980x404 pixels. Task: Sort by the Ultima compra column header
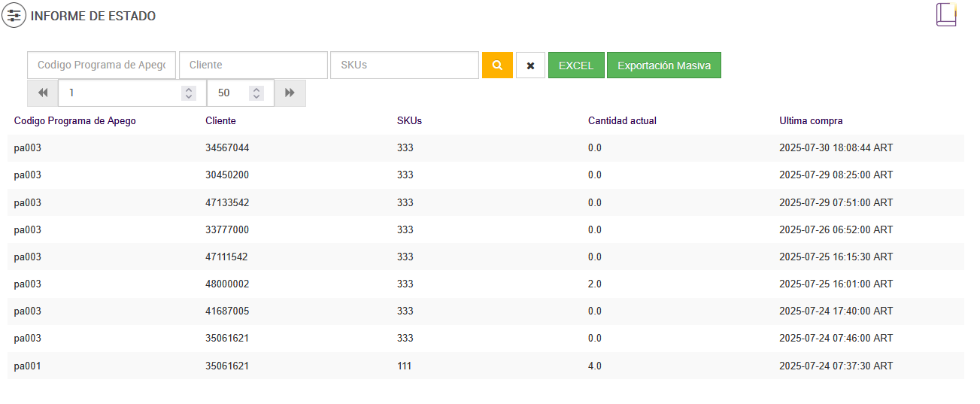coord(811,120)
